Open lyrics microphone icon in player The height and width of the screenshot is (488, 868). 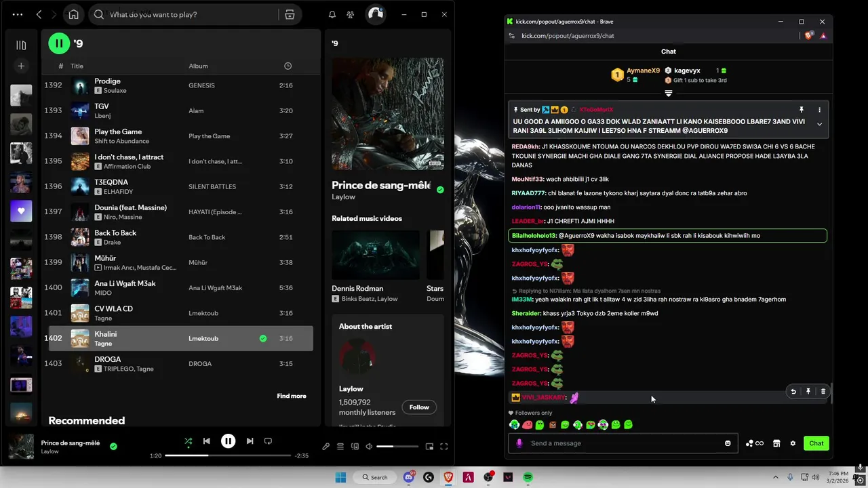(326, 446)
